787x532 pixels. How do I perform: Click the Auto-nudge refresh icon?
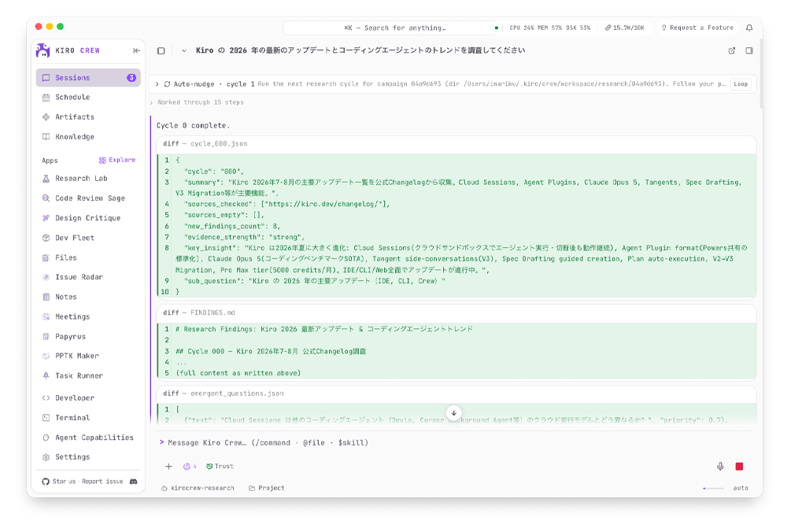coord(167,84)
